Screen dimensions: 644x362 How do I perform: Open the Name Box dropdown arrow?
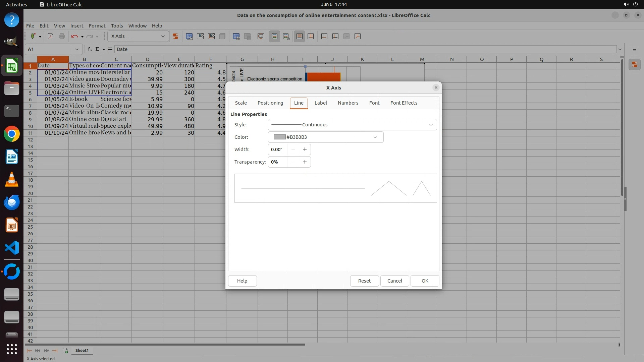pyautogui.click(x=76, y=49)
